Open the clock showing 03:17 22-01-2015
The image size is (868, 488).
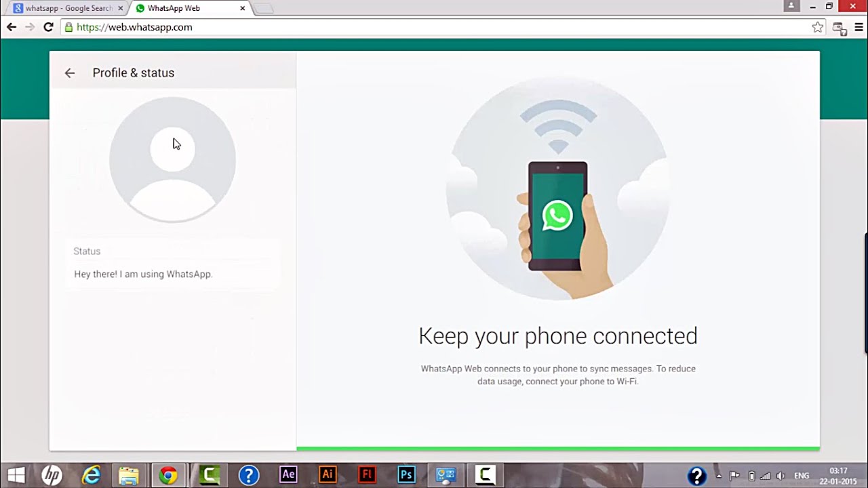(839, 476)
